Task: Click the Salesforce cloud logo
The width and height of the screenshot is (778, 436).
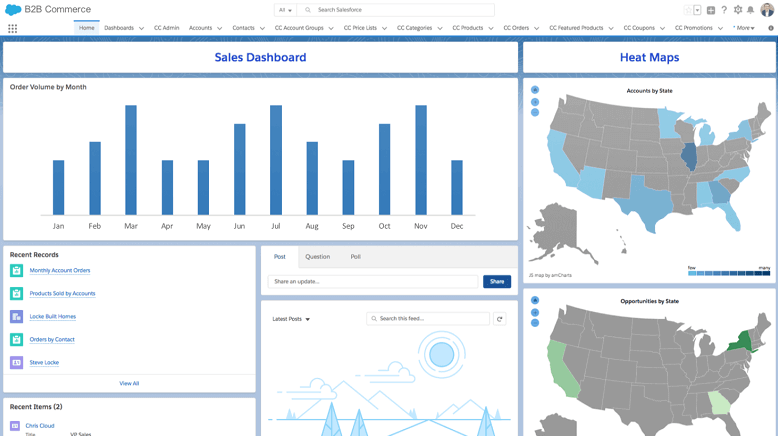Action: (x=13, y=9)
